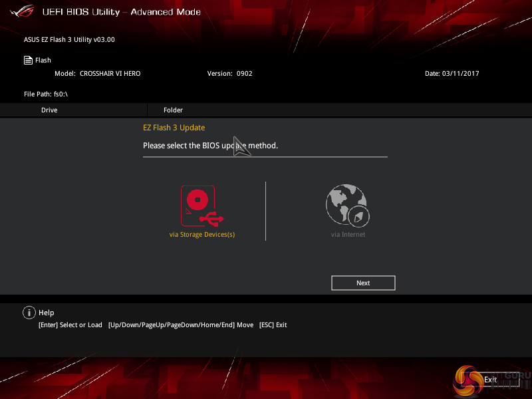Click the 'Help' heading text
Screen dimensions: 532x399
click(46, 313)
